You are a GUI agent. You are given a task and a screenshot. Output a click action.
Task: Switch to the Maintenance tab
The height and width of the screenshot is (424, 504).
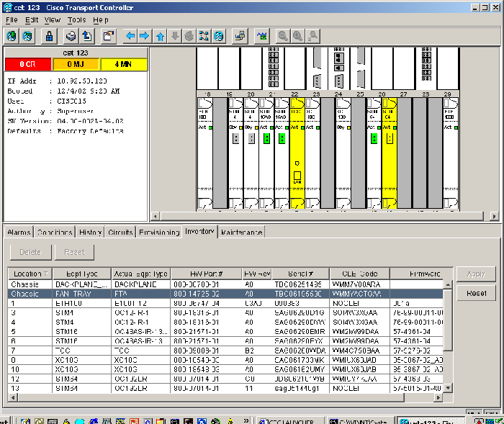[x=241, y=232]
